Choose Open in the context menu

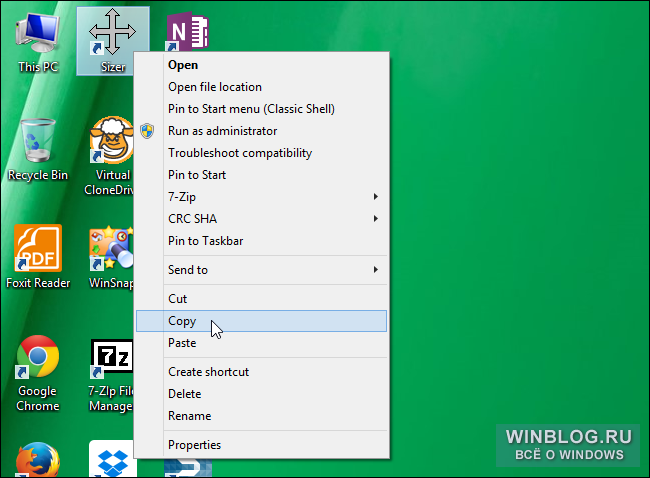tap(262, 65)
